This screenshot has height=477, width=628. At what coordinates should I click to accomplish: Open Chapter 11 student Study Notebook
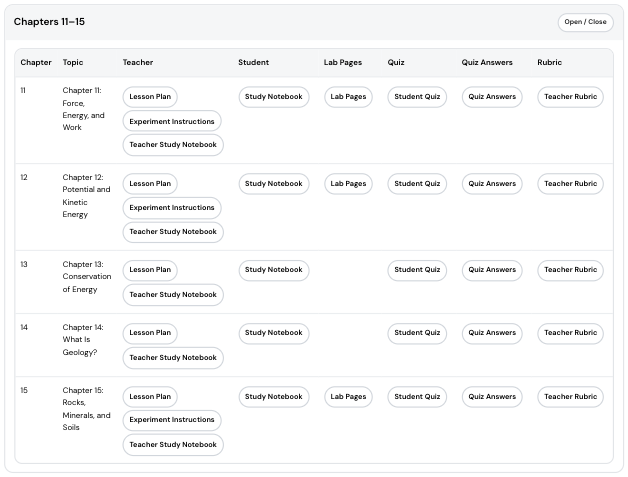coord(274,97)
